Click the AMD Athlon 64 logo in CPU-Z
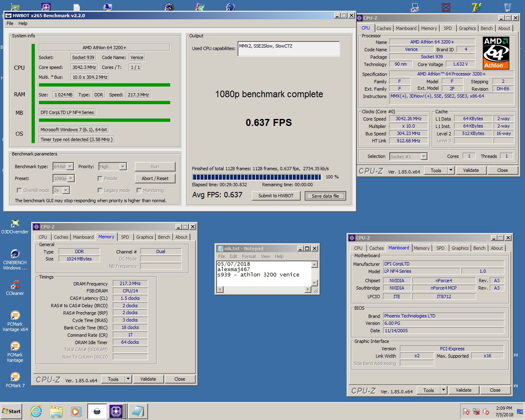The height and width of the screenshot is (420, 525). click(496, 53)
